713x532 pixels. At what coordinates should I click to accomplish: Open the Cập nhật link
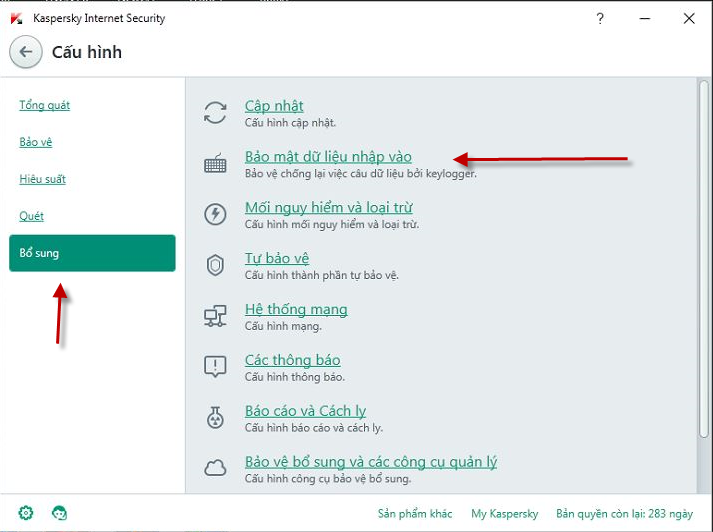tap(274, 106)
